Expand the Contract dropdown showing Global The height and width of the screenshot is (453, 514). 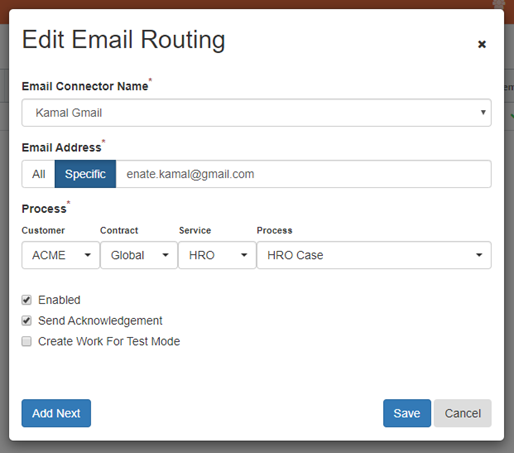(x=139, y=255)
